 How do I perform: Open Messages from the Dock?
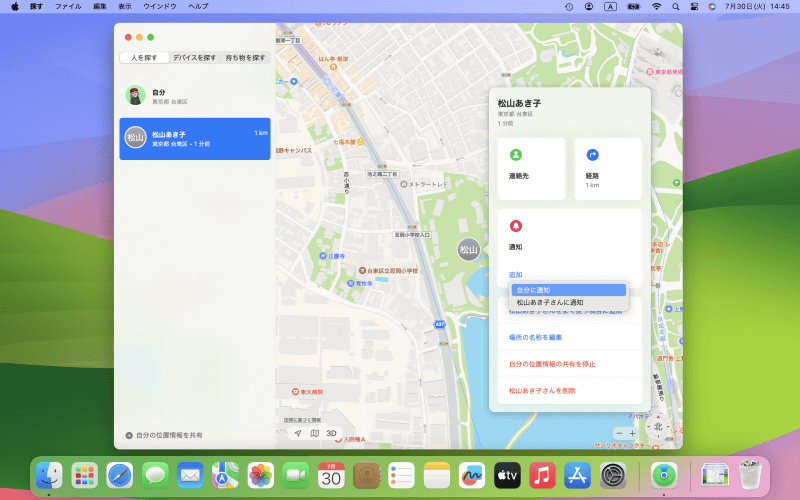click(x=155, y=476)
